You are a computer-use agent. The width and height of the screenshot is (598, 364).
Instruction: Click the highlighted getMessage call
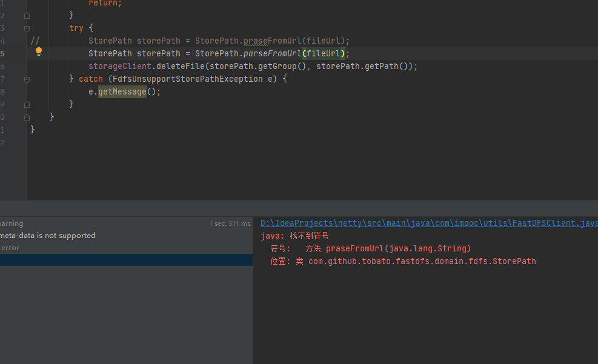[122, 91]
